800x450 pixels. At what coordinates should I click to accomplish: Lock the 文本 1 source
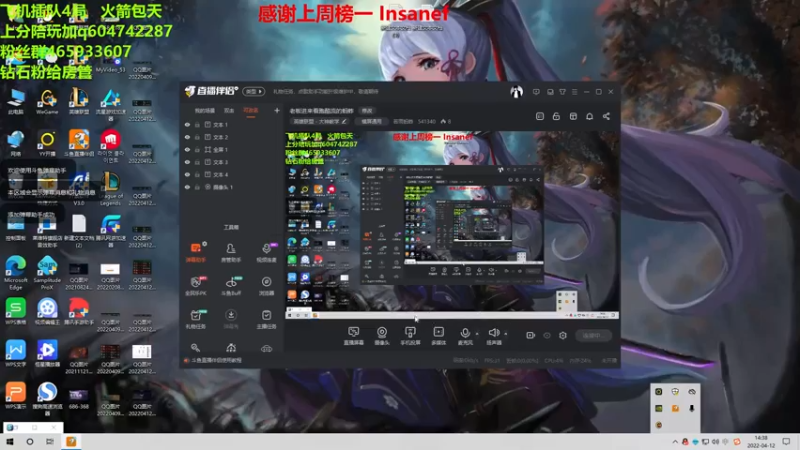click(x=197, y=124)
